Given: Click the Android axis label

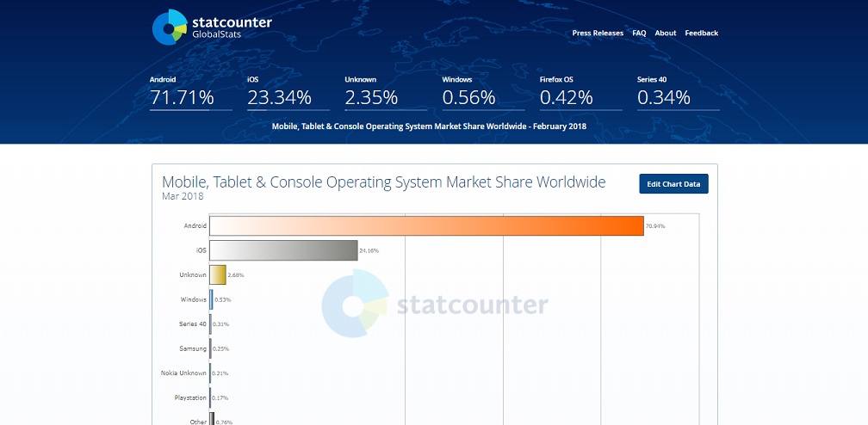Looking at the screenshot, I should point(195,225).
